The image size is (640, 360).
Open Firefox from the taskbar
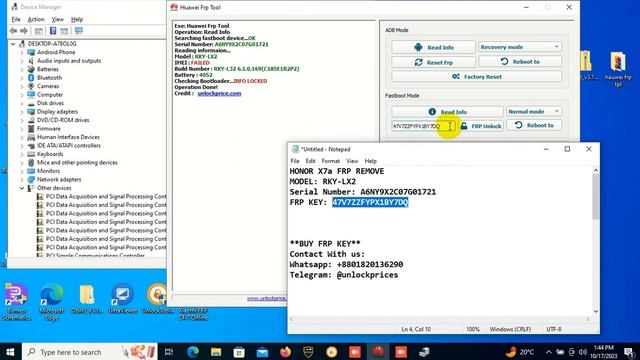285,352
